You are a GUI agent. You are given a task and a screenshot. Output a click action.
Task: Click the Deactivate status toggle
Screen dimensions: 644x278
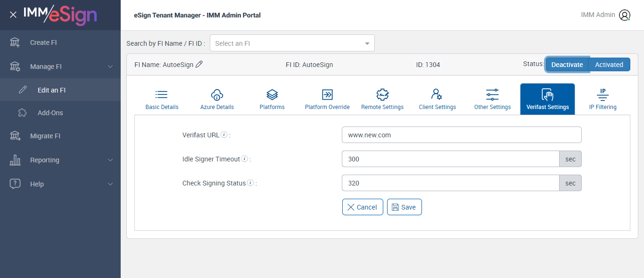point(567,65)
